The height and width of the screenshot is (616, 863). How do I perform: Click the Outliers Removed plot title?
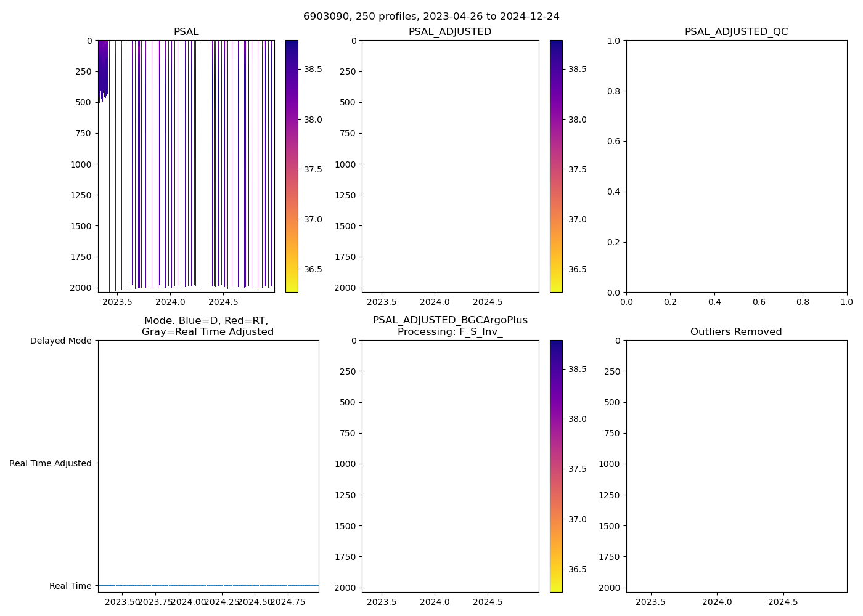click(736, 332)
